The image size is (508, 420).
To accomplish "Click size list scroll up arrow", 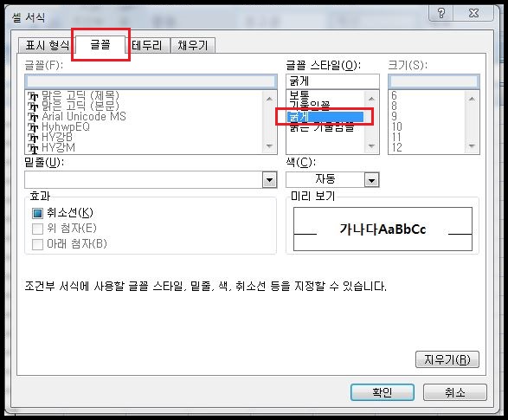I will (472, 99).
